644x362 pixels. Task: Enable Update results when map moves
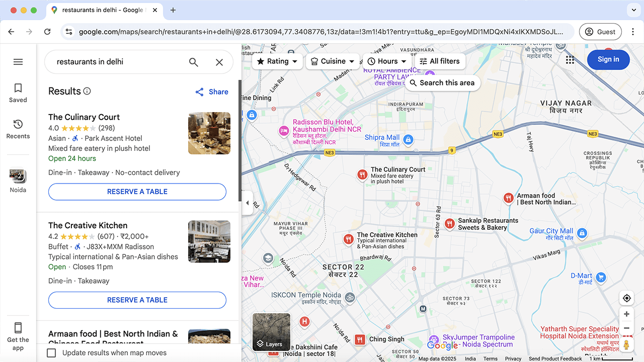[51, 353]
